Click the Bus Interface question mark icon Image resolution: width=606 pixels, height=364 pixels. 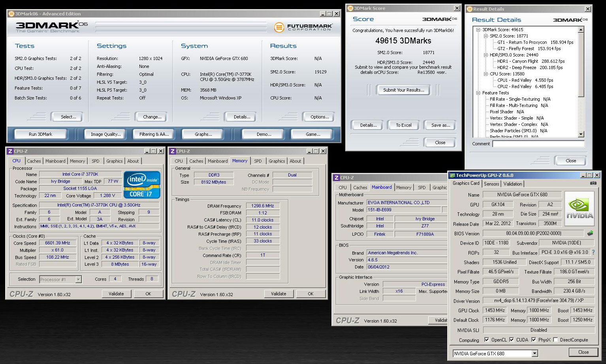pos(593,252)
